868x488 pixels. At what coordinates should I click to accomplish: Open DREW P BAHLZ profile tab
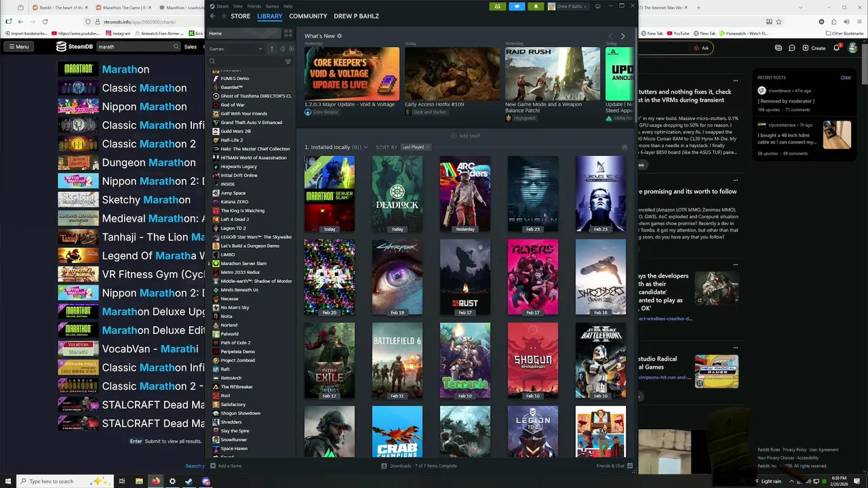[356, 16]
